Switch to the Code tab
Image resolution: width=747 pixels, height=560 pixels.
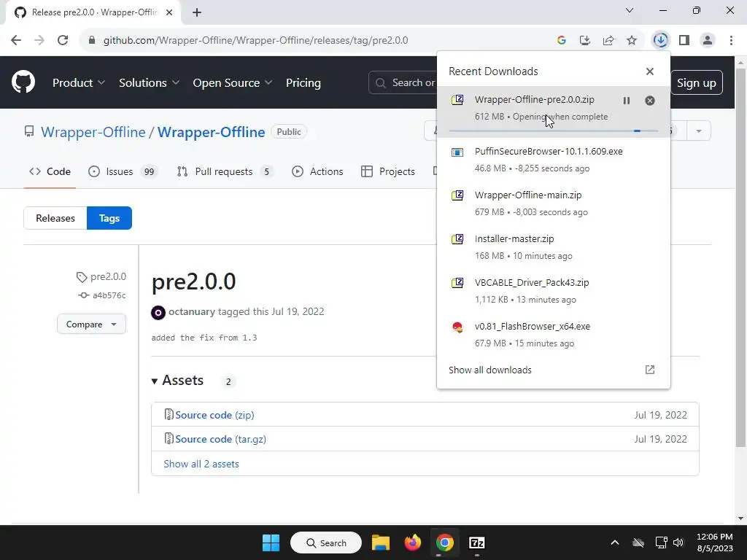(x=50, y=171)
